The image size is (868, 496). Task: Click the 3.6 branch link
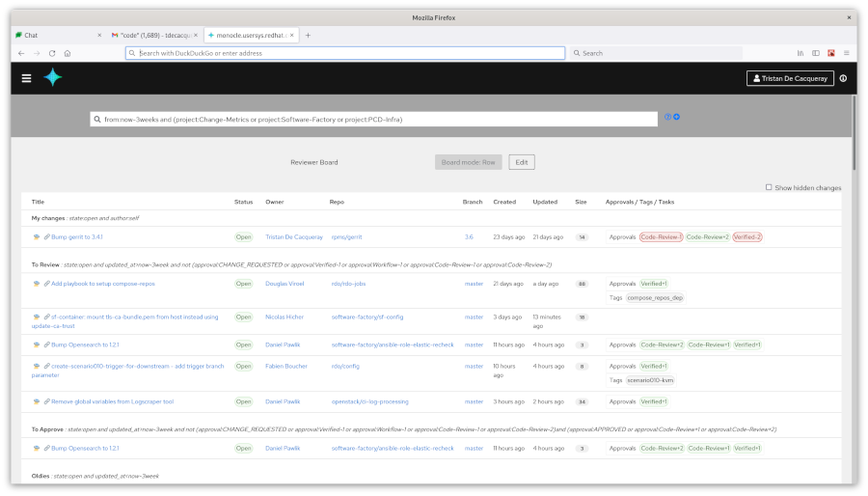coord(469,237)
